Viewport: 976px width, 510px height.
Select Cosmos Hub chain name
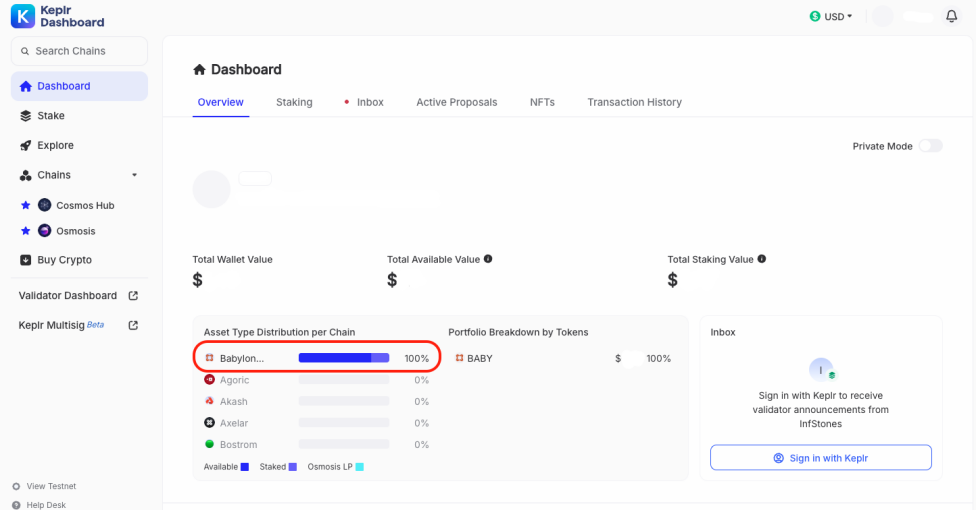coord(85,205)
